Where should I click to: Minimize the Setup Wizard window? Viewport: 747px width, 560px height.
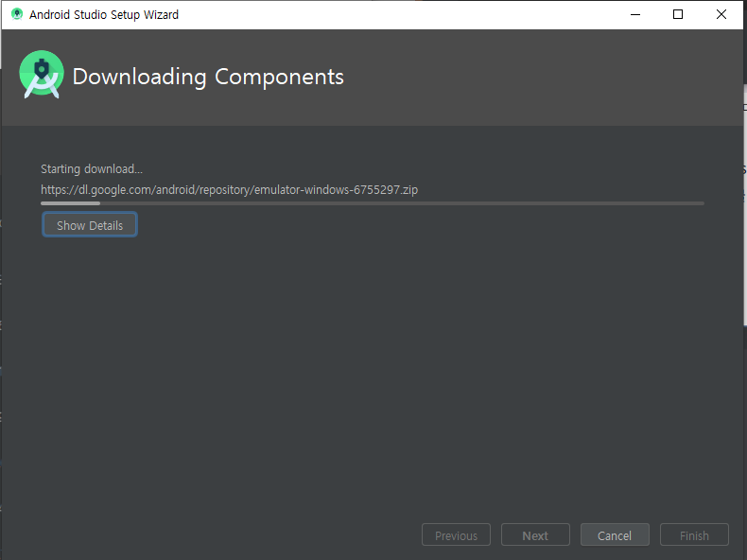(x=635, y=14)
